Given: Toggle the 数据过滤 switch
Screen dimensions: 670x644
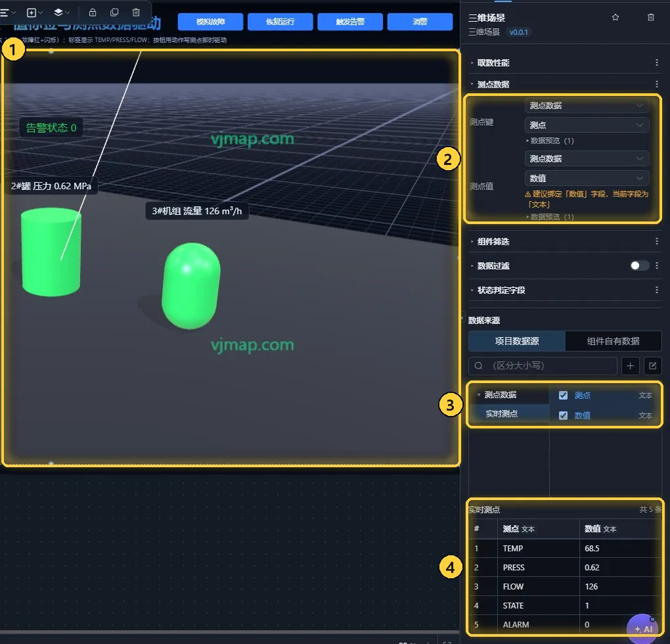Looking at the screenshot, I should coord(639,265).
